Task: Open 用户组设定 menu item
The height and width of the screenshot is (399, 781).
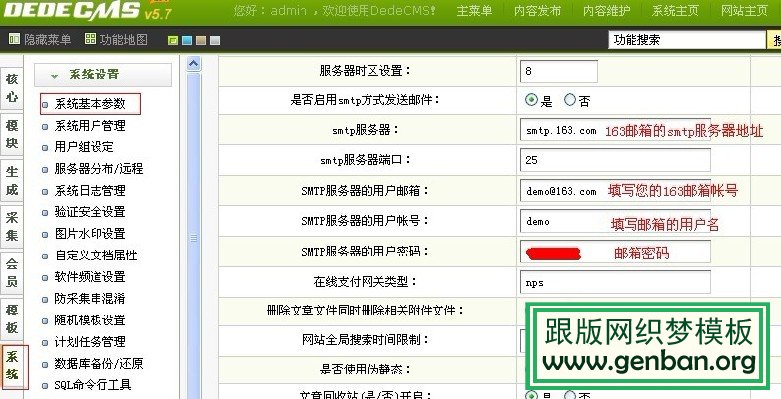Action: click(84, 147)
